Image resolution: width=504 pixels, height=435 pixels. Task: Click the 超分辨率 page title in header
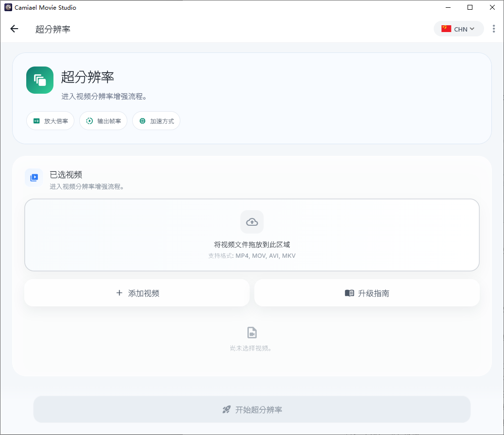[x=52, y=29]
